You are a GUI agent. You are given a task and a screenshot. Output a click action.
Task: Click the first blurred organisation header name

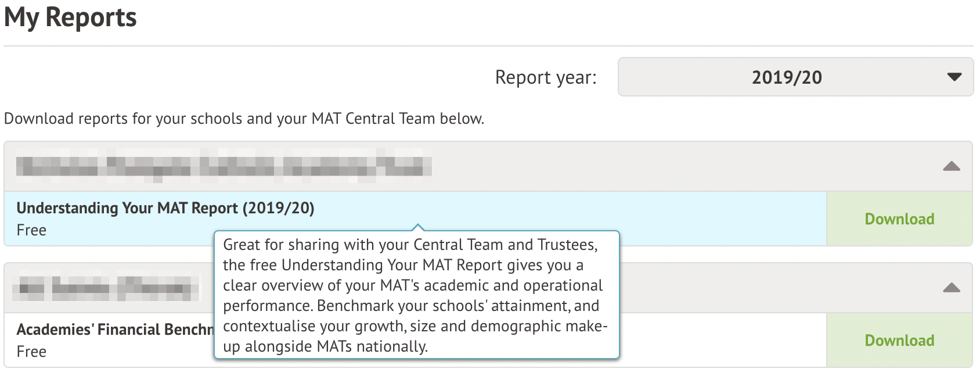[x=224, y=166]
